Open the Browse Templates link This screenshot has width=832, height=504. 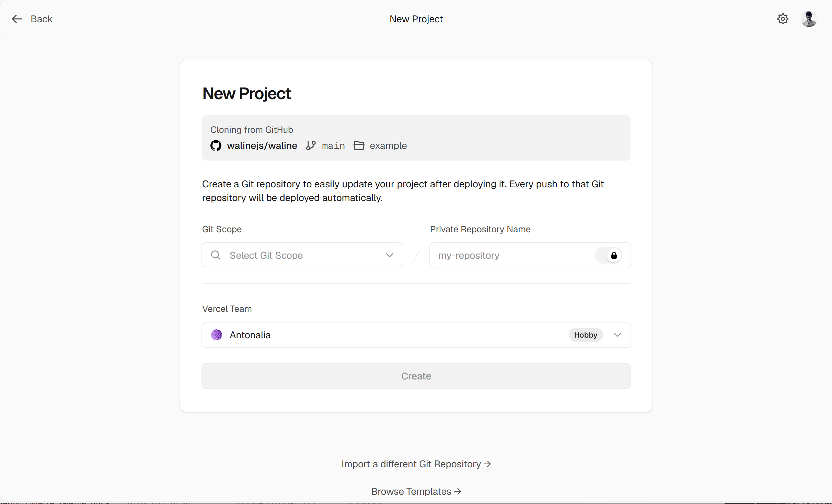(x=416, y=491)
